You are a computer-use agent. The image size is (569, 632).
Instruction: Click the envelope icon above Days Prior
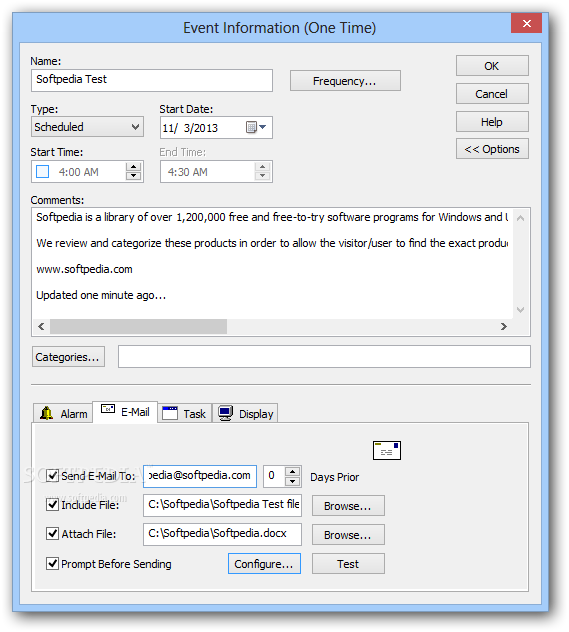click(386, 450)
